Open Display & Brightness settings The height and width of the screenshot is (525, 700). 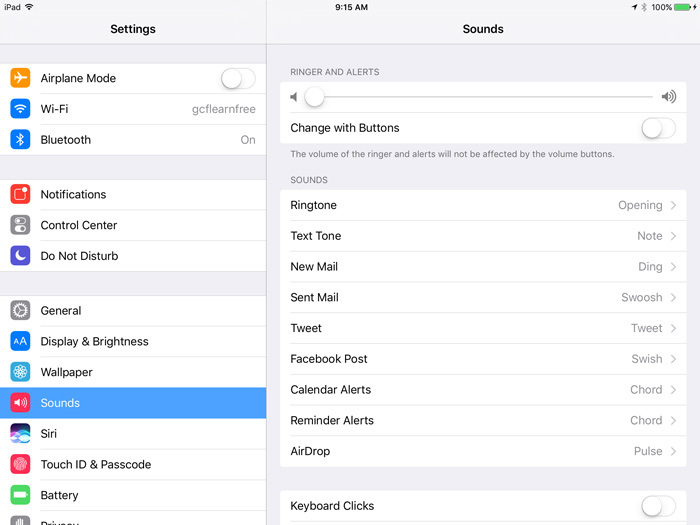[x=94, y=341]
